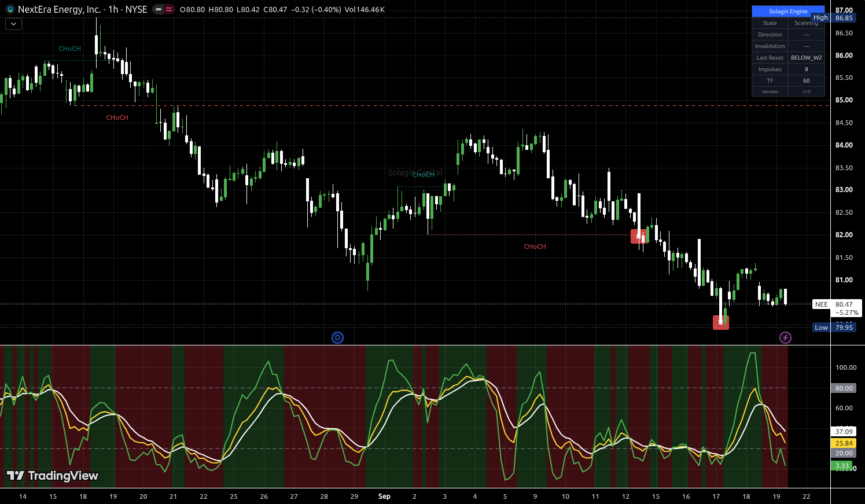Click the red signal marker near 82.00

pos(638,236)
